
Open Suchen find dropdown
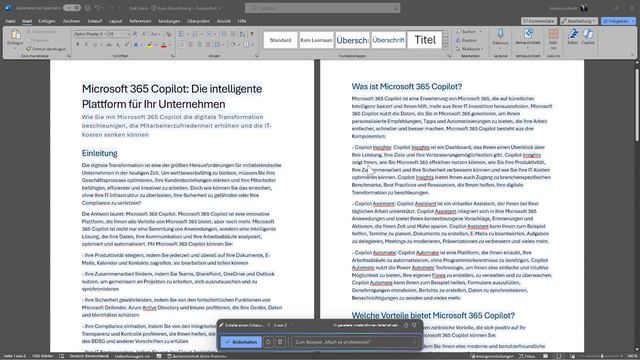click(x=469, y=31)
